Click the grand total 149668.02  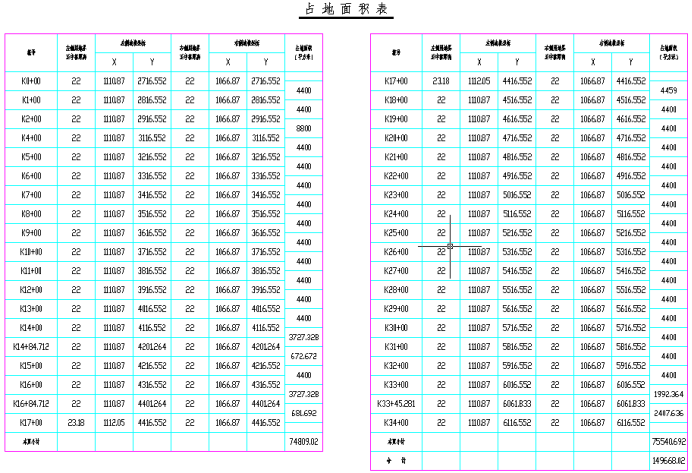click(x=669, y=461)
